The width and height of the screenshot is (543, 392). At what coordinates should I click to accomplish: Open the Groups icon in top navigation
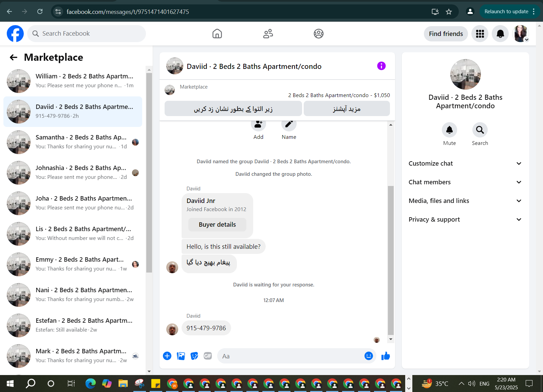point(319,34)
